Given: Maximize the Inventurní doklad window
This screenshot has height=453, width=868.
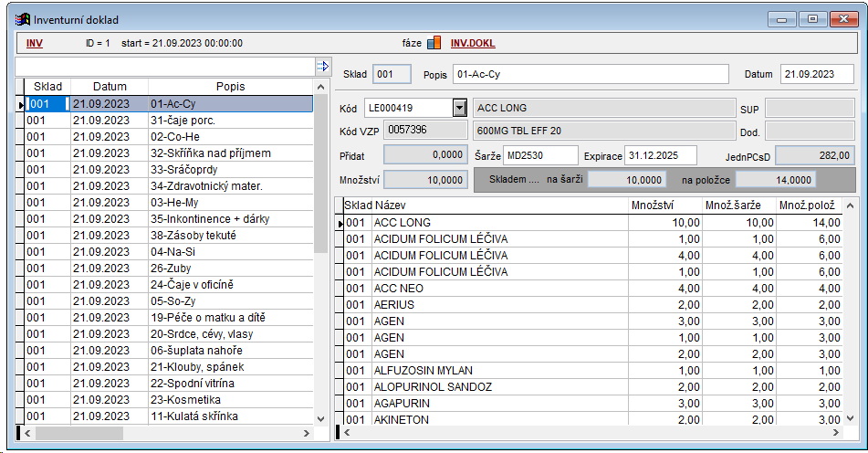Looking at the screenshot, I should point(810,18).
